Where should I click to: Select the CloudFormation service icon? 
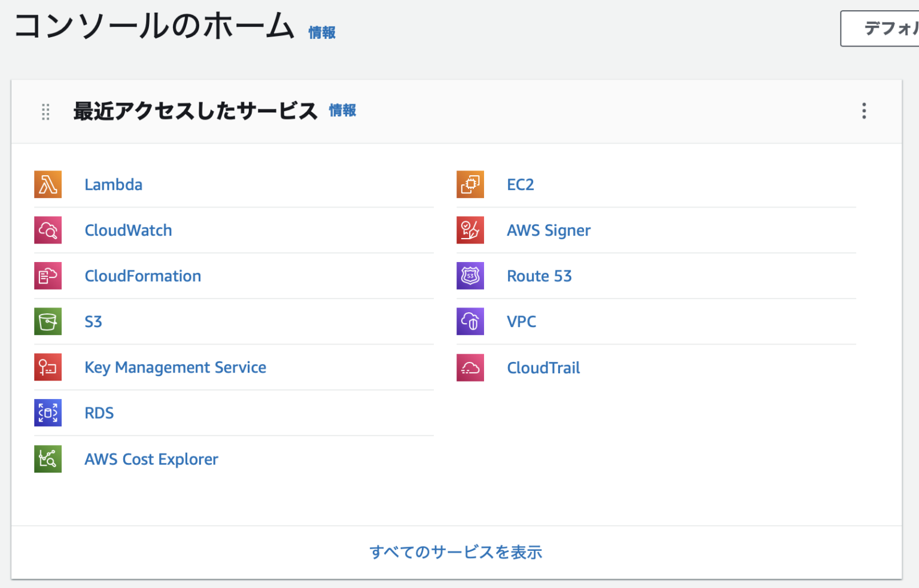tap(47, 276)
